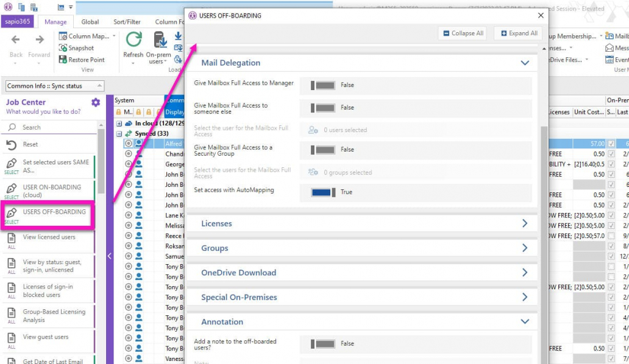Switch to the Global tab

90,22
